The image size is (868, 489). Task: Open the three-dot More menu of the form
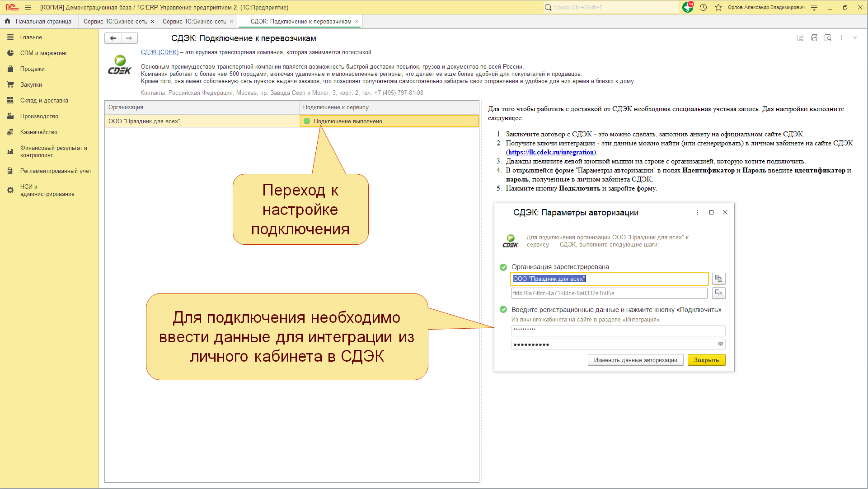841,38
